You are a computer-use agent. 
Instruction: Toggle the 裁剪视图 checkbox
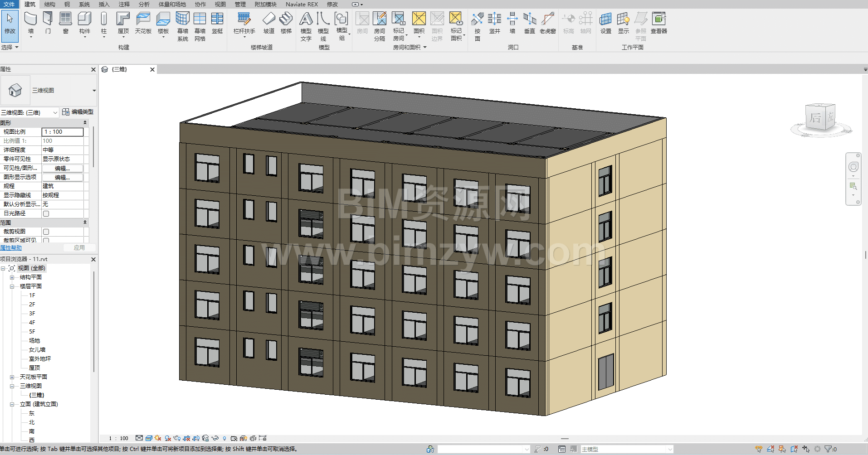pyautogui.click(x=46, y=232)
